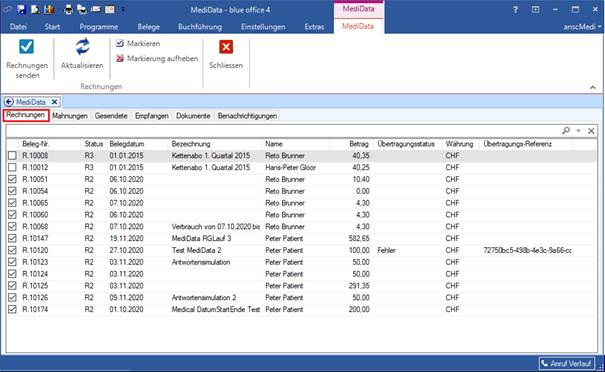Click the search magnifier icon above table
The width and height of the screenshot is (605, 372).
pos(566,131)
